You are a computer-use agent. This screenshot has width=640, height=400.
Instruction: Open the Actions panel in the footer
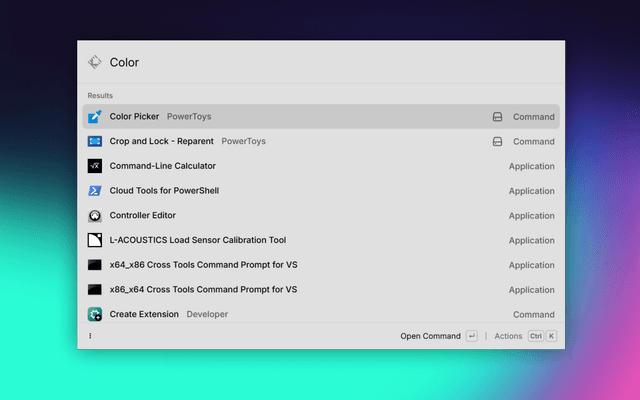(x=508, y=336)
